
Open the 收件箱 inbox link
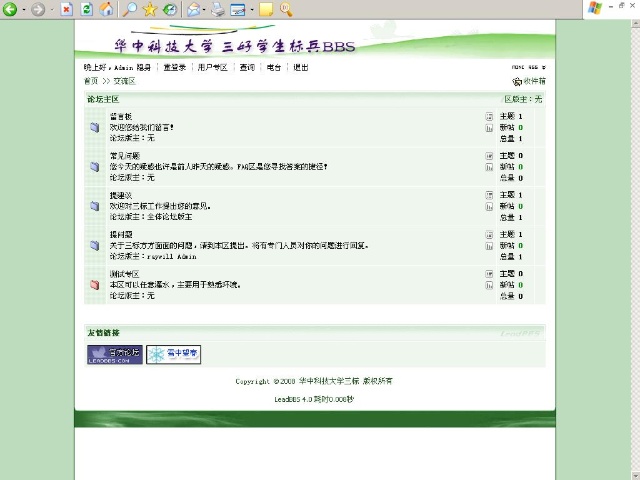(x=534, y=81)
